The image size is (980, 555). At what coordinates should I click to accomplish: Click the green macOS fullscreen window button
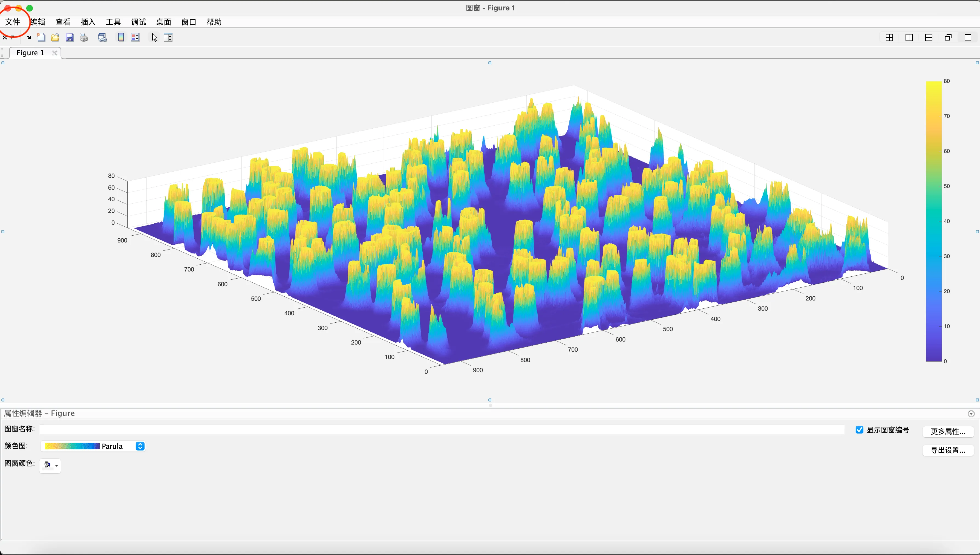pyautogui.click(x=30, y=8)
